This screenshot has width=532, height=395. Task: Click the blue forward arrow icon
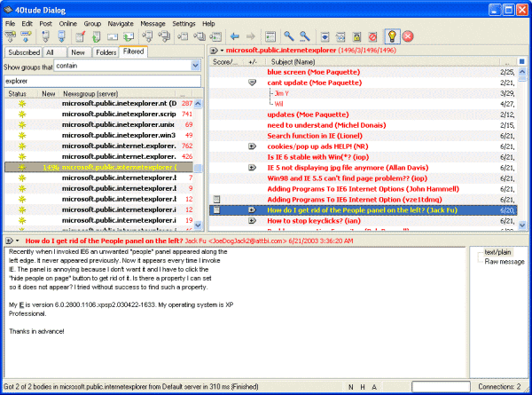click(x=250, y=36)
